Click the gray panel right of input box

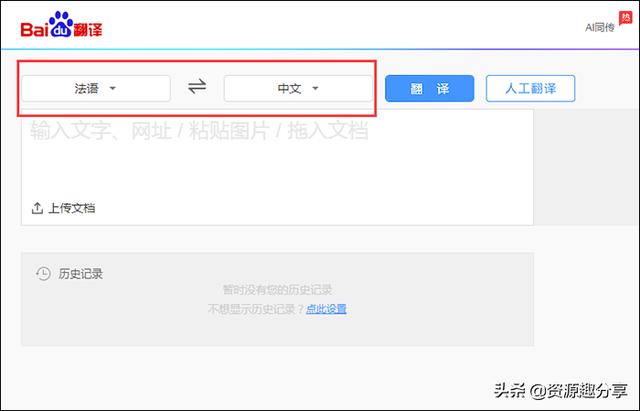[x=586, y=165]
